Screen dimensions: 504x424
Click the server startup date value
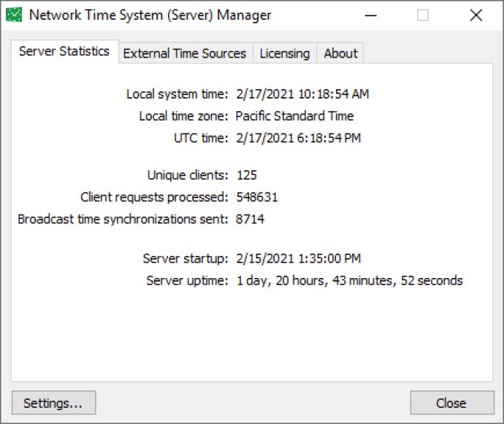[299, 258]
